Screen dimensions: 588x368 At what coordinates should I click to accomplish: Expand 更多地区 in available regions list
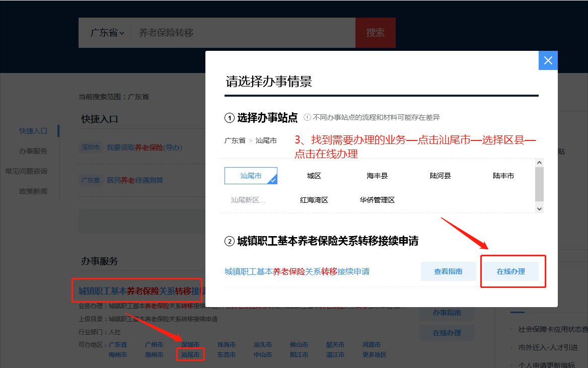[x=372, y=354]
